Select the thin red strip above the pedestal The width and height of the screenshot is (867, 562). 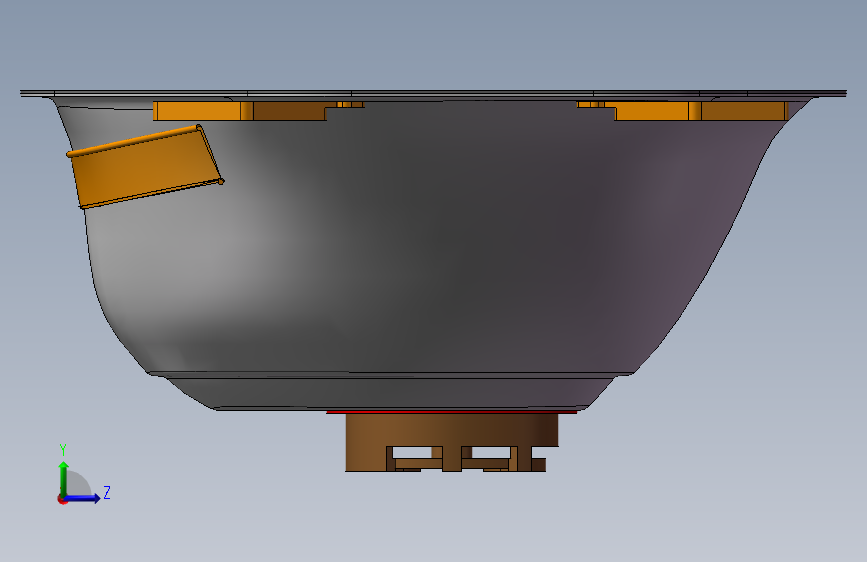point(451,412)
